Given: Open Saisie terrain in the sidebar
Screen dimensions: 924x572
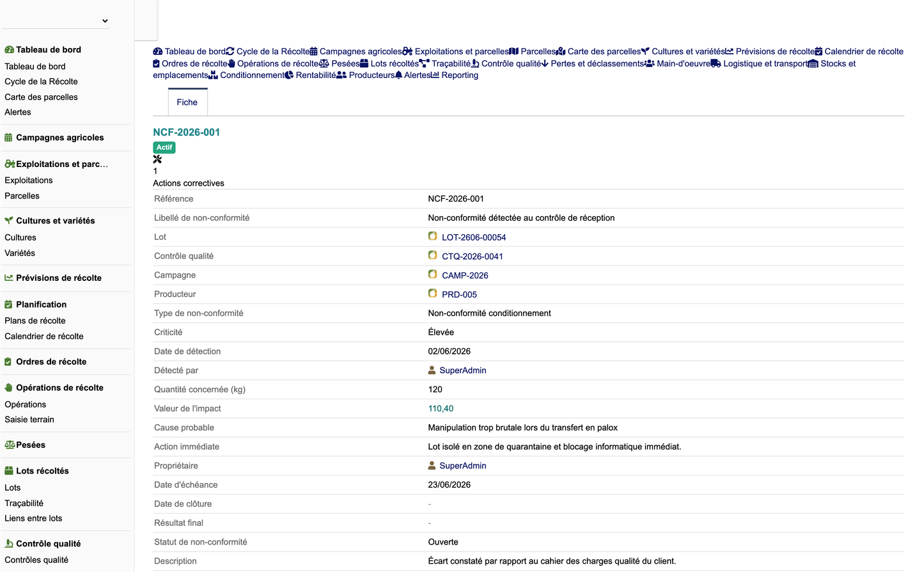Looking at the screenshot, I should (x=29, y=420).
